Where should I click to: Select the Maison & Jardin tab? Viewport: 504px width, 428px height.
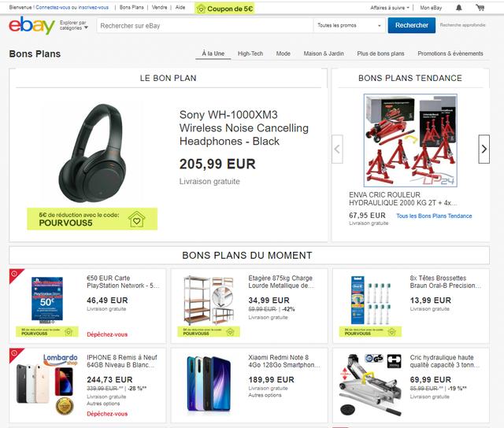tap(324, 53)
